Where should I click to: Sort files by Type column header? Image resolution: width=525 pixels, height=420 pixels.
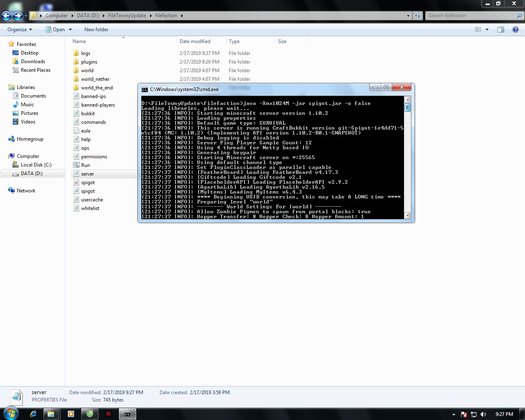pos(234,41)
